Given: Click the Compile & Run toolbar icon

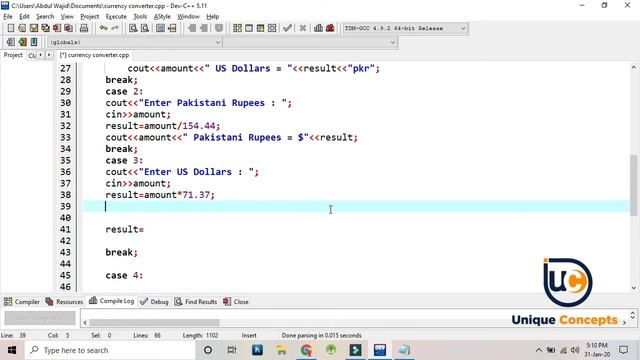Looking at the screenshot, I should (260, 28).
